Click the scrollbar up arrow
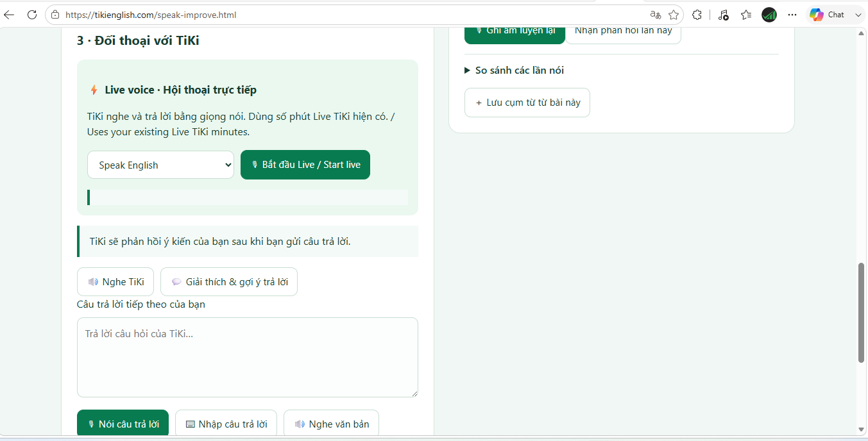Screen dimensions: 868x441 [x=862, y=34]
